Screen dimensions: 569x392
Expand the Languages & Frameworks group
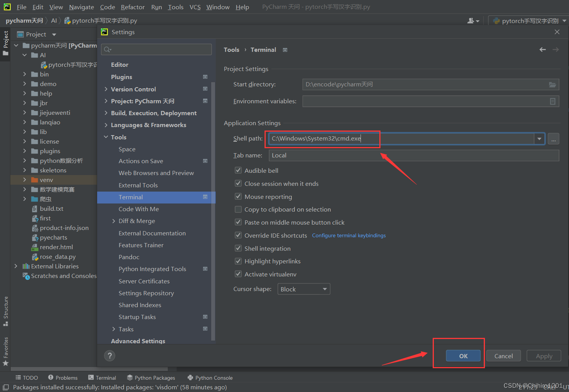coord(106,125)
